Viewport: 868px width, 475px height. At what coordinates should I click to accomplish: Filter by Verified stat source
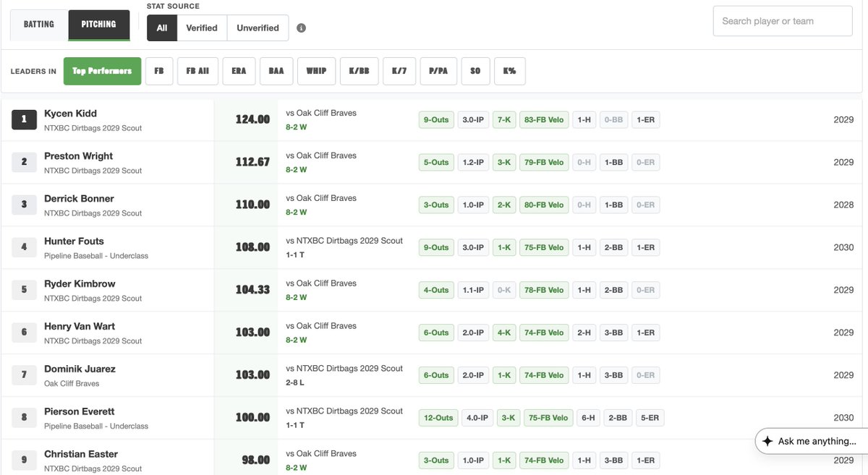[202, 28]
